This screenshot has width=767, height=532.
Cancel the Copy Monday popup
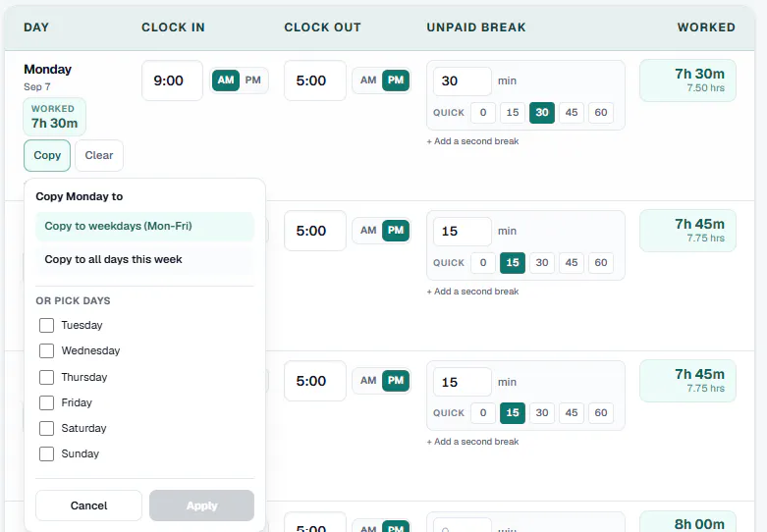click(88, 505)
